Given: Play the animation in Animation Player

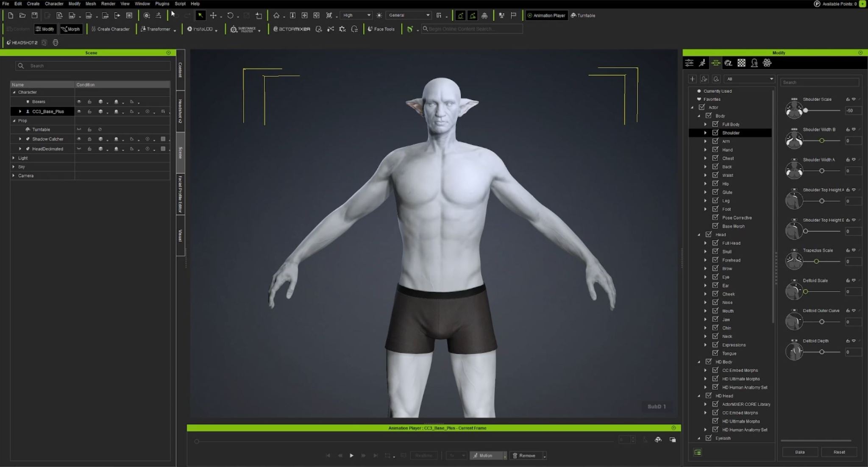Looking at the screenshot, I should [x=351, y=456].
